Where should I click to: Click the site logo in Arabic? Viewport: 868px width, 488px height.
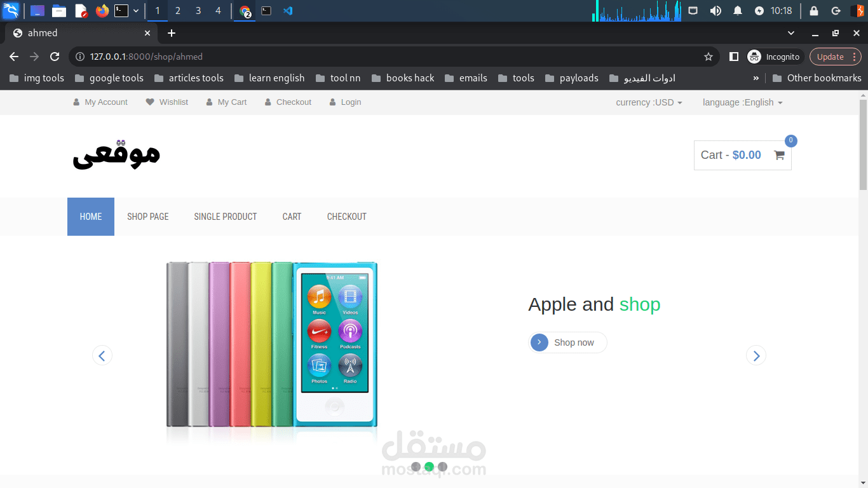(116, 154)
